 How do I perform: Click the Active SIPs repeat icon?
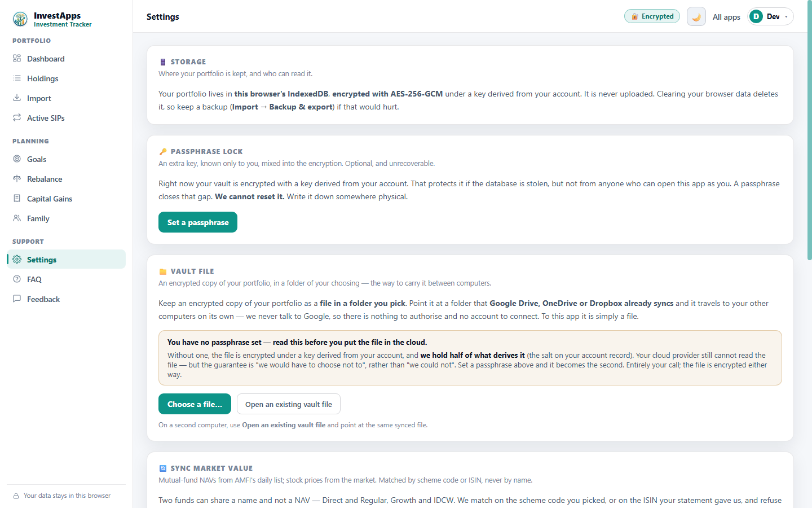(x=17, y=117)
